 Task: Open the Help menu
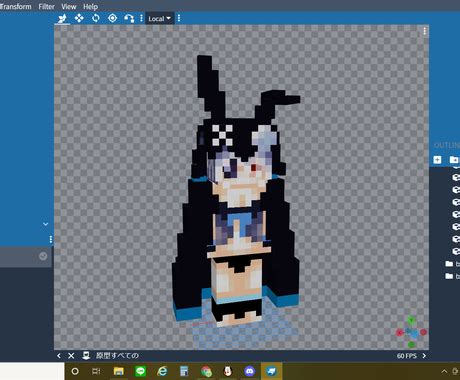tap(90, 6)
